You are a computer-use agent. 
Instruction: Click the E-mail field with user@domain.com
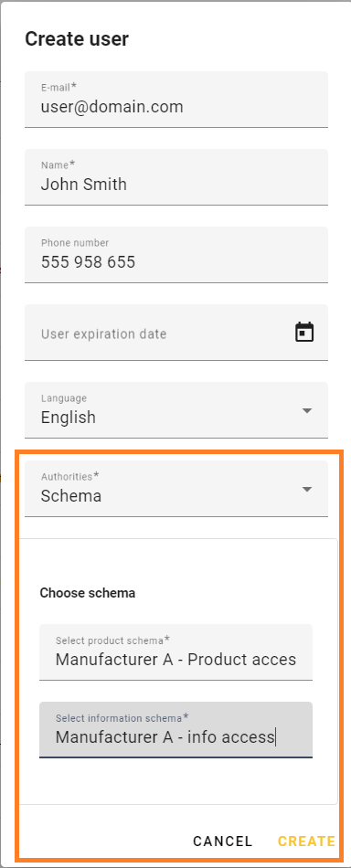[x=176, y=99]
